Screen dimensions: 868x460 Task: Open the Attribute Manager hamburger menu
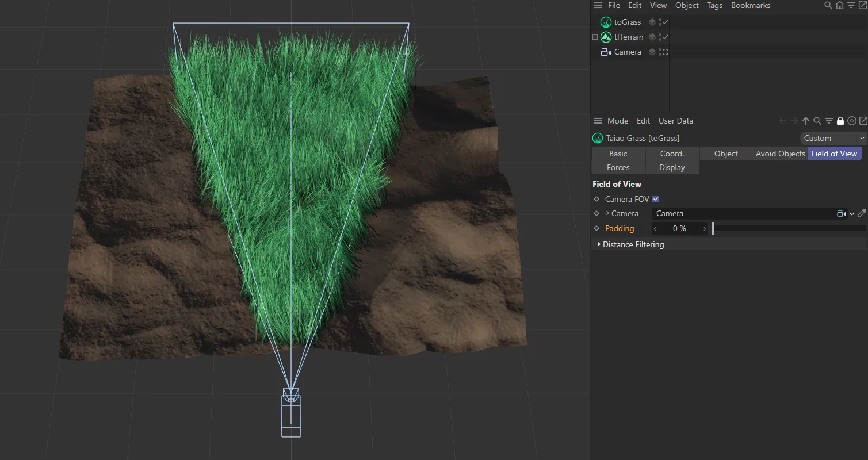pyautogui.click(x=598, y=121)
